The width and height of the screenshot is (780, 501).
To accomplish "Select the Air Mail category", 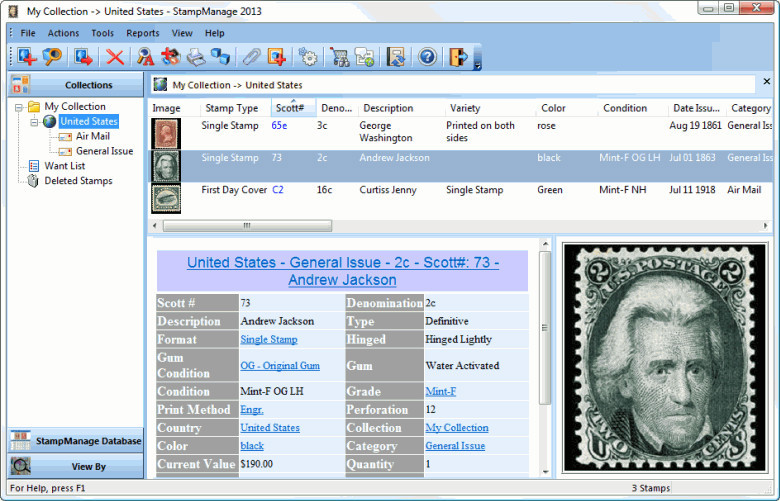I will pyautogui.click(x=93, y=136).
